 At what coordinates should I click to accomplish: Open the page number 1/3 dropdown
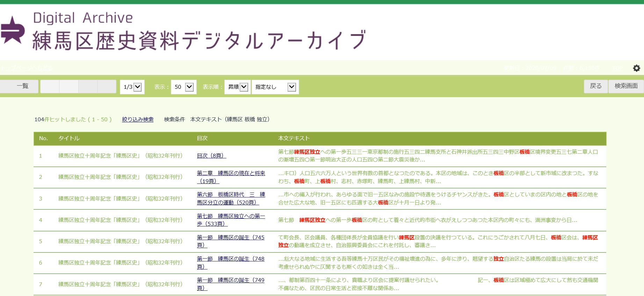tap(132, 87)
